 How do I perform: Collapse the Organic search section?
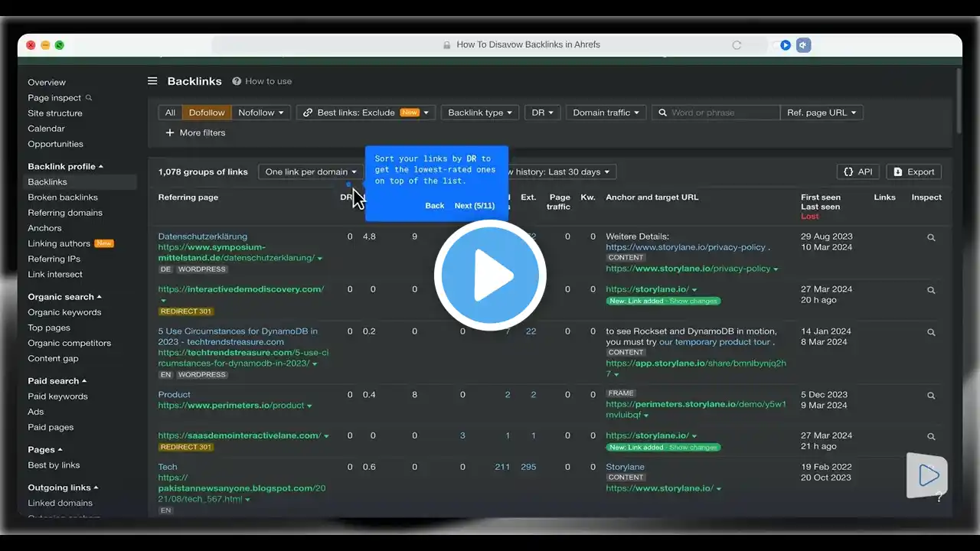tap(64, 297)
